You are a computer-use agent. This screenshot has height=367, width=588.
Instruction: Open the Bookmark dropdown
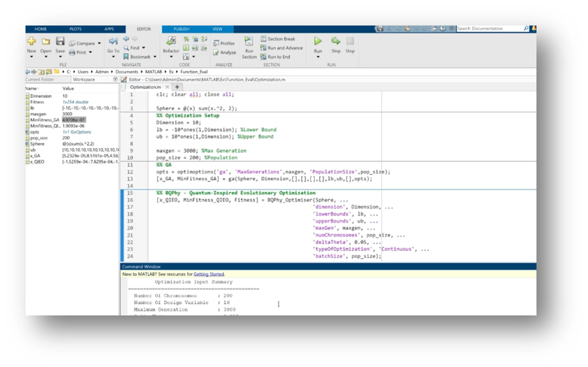[155, 56]
